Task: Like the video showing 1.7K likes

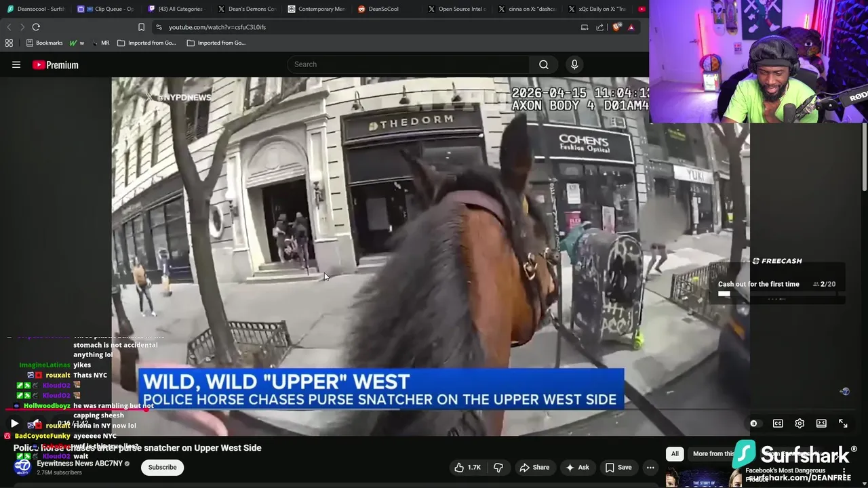Action: tap(468, 467)
